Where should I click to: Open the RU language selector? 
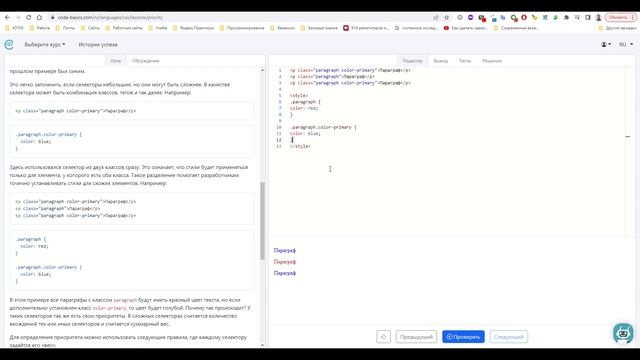[x=626, y=44]
